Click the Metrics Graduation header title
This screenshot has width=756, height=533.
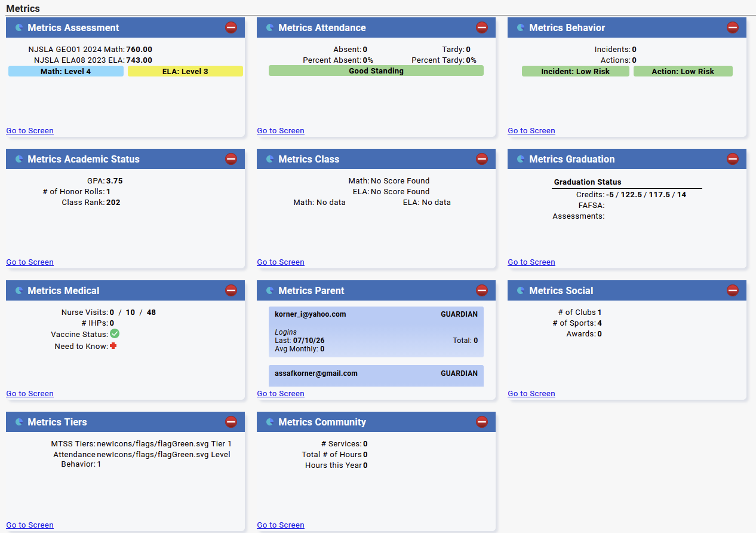point(572,159)
